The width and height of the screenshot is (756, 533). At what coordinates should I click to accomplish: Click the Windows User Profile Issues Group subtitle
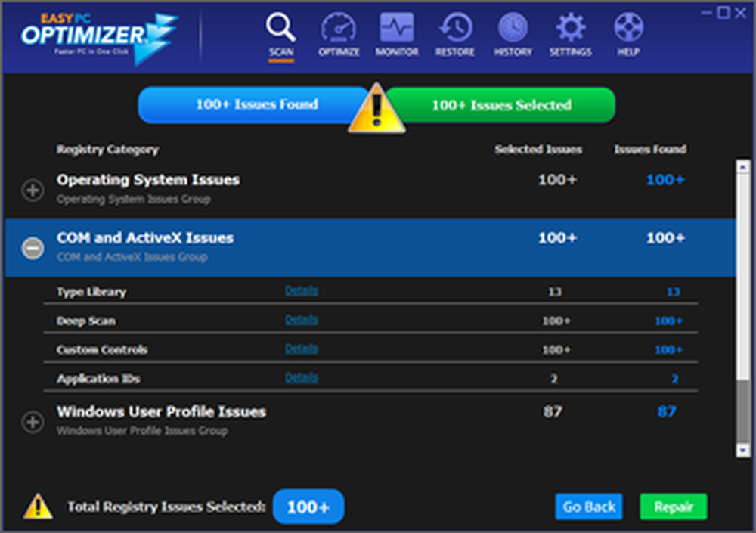142,431
